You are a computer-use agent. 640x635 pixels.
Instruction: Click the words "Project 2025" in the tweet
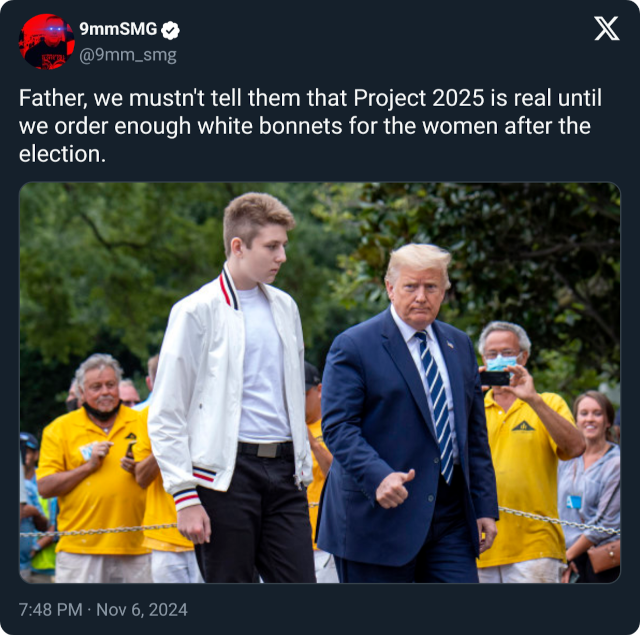coord(419,98)
